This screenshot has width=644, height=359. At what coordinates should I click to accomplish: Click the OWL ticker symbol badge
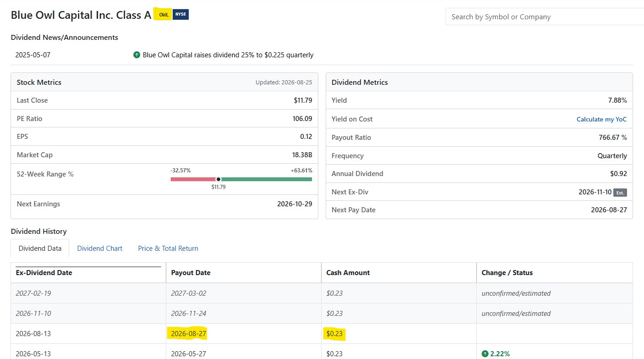164,15
